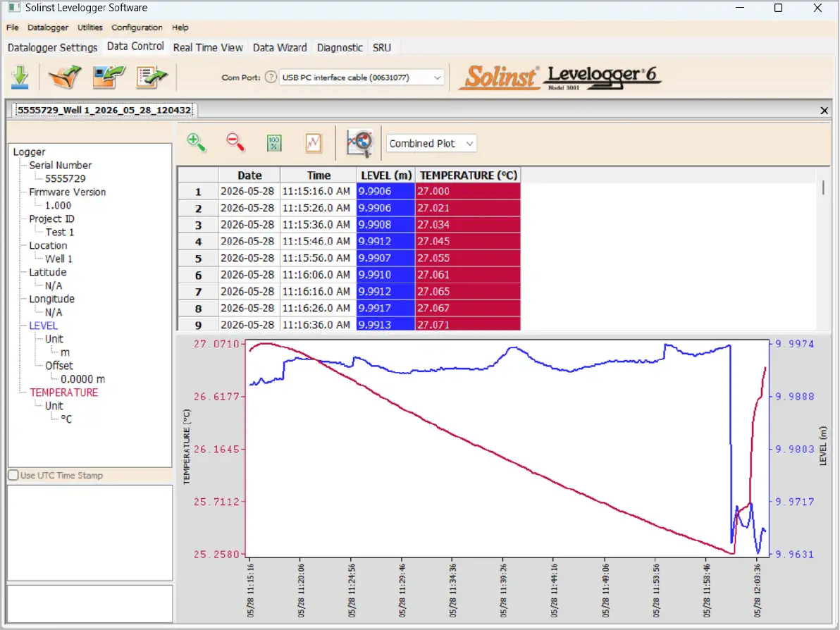The height and width of the screenshot is (630, 840).
Task: Switch to Real Time View tab
Action: pos(208,47)
